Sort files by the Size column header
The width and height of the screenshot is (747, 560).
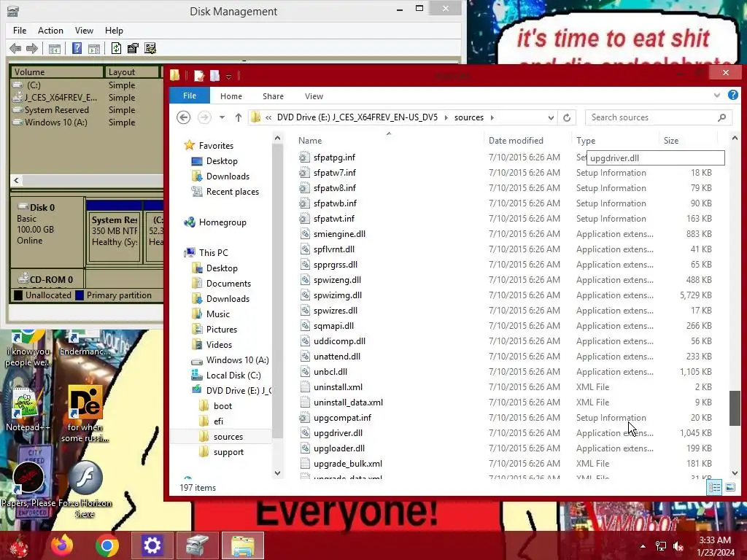pos(671,141)
